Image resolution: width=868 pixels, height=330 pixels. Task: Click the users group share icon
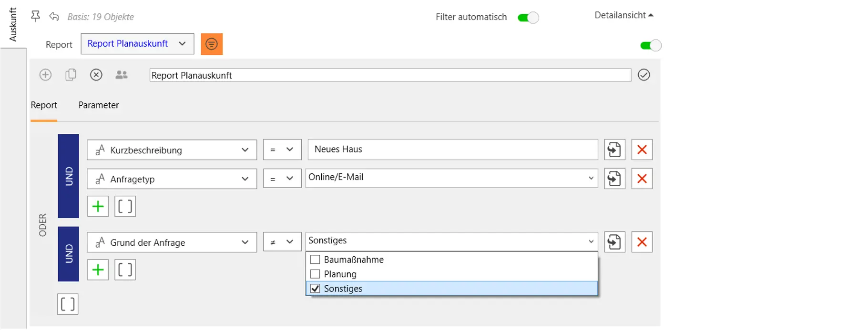tap(122, 75)
